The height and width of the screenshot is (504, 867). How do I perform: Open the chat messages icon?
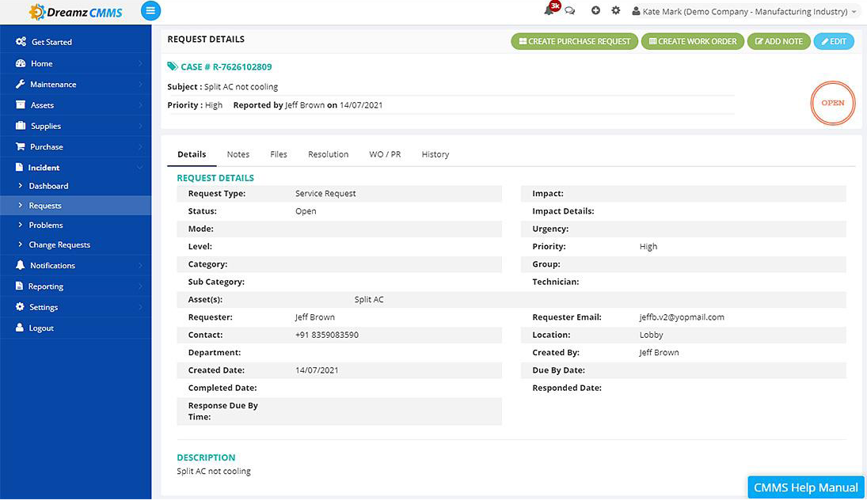click(569, 11)
